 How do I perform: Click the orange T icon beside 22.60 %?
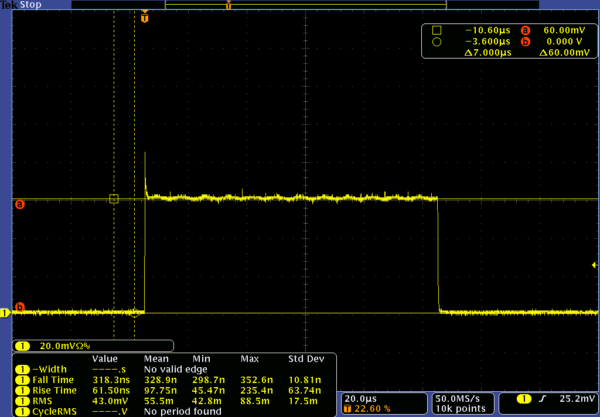coord(347,409)
